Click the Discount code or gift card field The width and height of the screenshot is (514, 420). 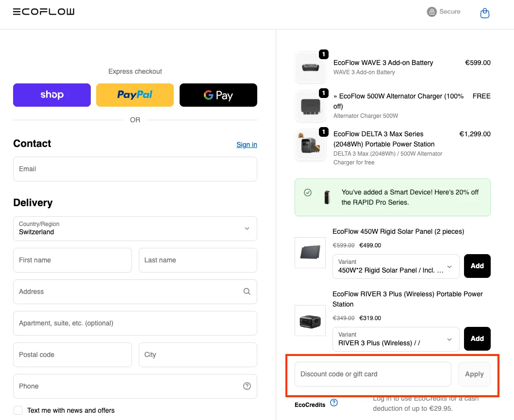pyautogui.click(x=373, y=374)
